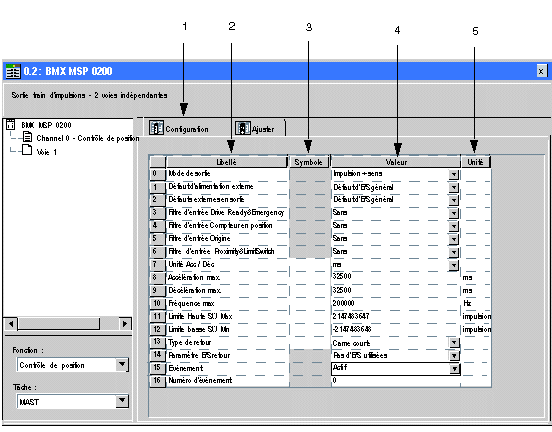Click the window icon in title bar

tap(13, 71)
